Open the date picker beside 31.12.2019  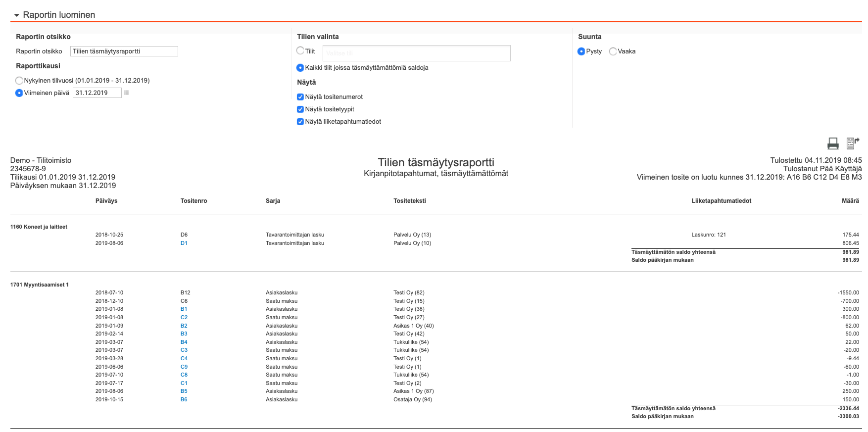[127, 93]
